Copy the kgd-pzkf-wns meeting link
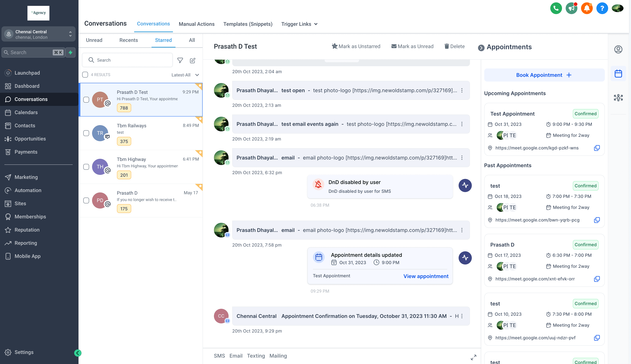This screenshot has height=364, width=631. [x=597, y=148]
